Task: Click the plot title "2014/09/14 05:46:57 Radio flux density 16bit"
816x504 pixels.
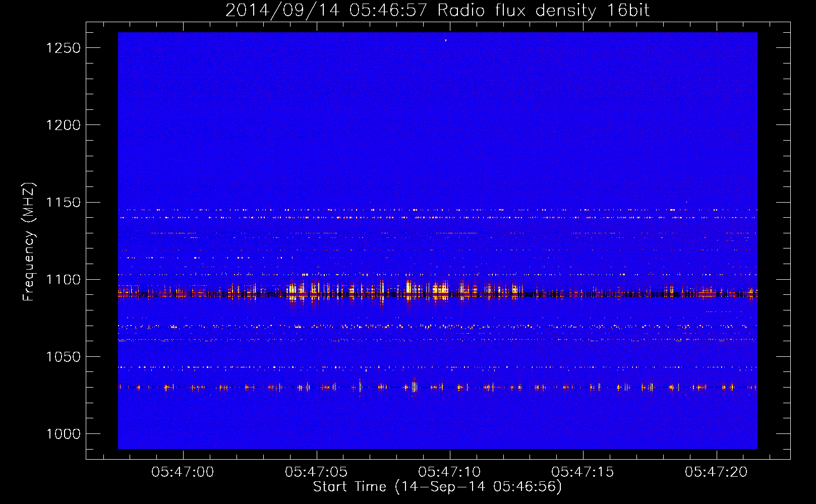Action: [437, 10]
